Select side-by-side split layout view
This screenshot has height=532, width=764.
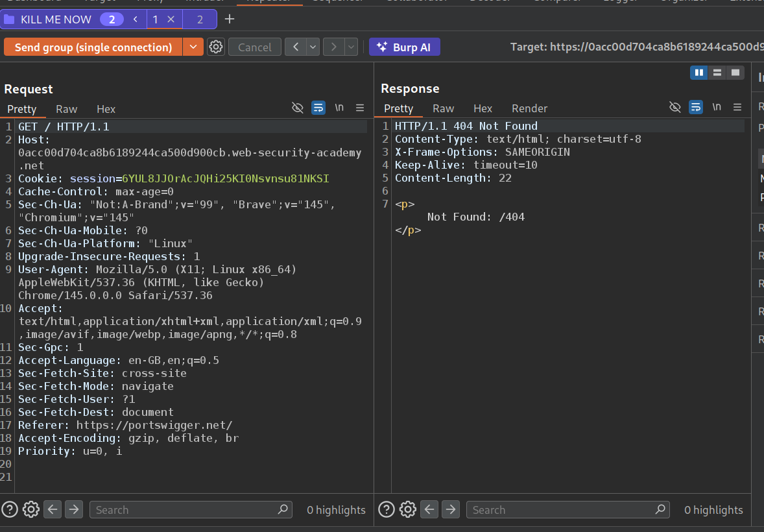pyautogui.click(x=699, y=73)
